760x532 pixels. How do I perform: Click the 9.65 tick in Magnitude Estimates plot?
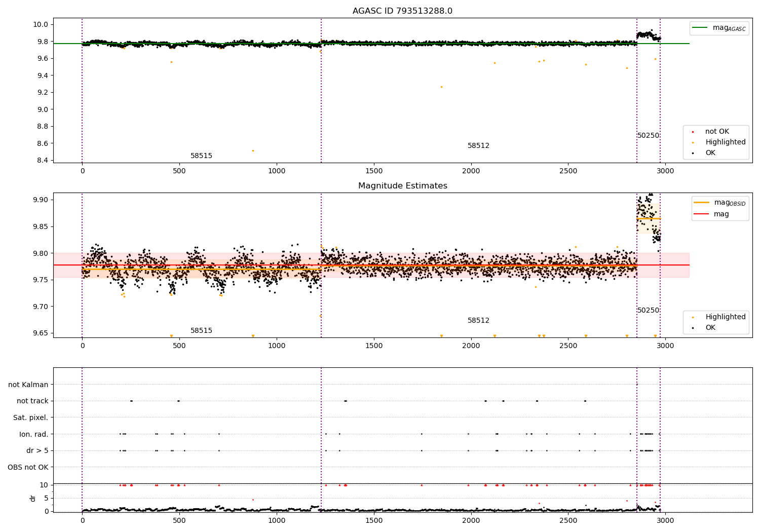point(41,333)
